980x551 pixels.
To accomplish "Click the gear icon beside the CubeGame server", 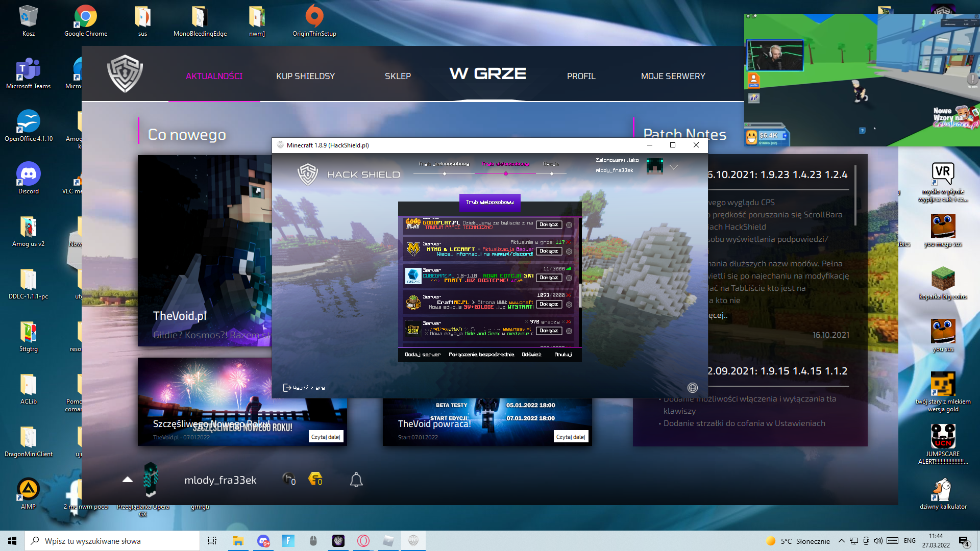I will click(569, 278).
